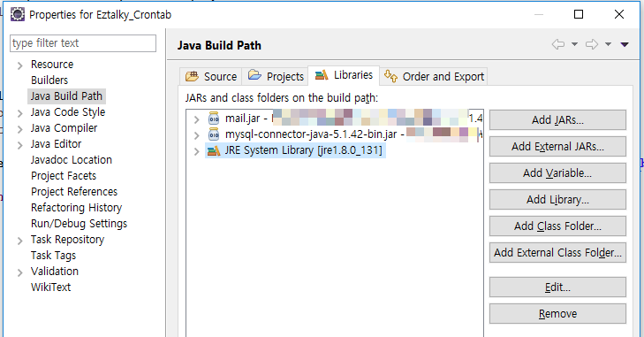Select Validation in the tree
The image size is (644, 337).
tap(55, 272)
